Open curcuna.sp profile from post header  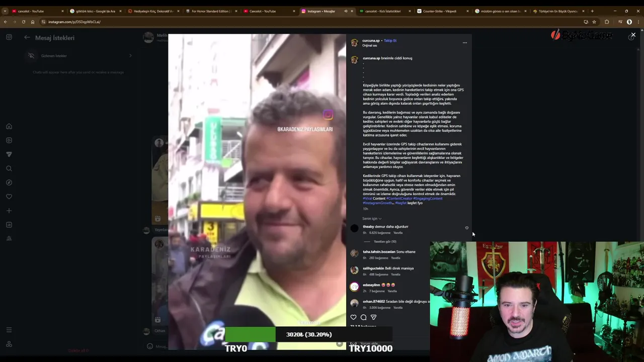click(x=371, y=41)
